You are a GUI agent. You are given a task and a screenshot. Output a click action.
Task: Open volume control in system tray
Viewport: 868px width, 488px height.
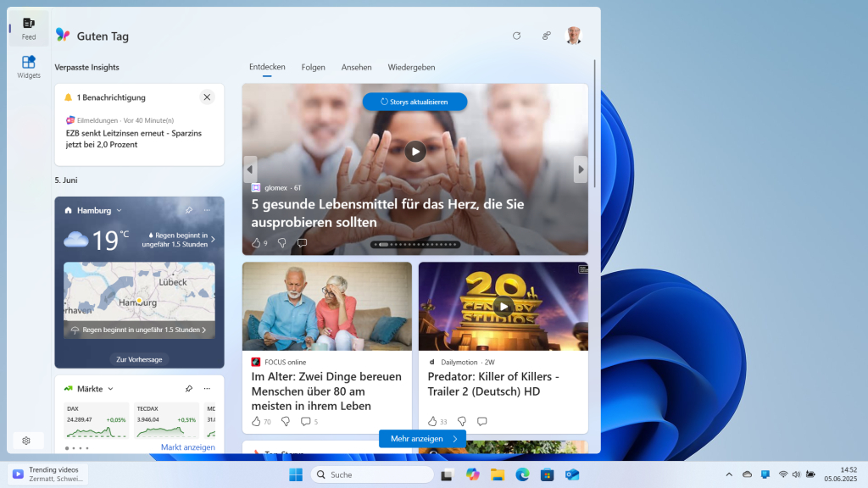796,474
